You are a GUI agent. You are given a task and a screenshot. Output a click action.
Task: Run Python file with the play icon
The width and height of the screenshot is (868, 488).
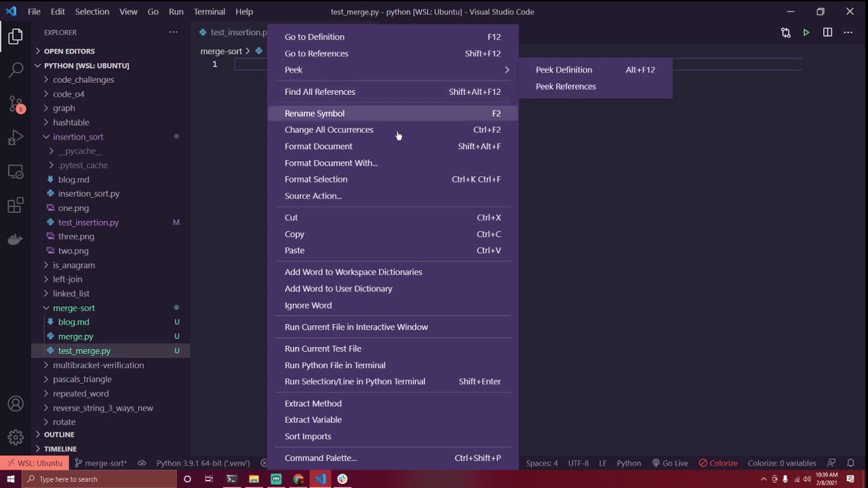tap(806, 32)
